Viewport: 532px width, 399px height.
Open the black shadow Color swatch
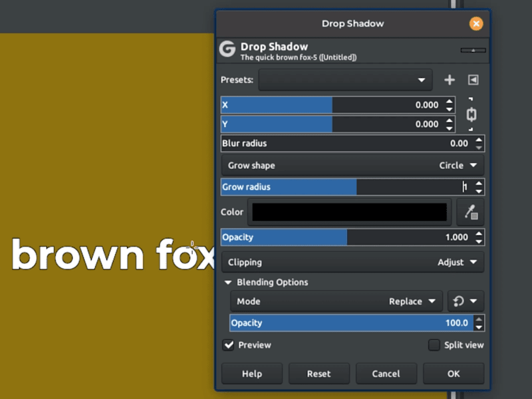point(350,212)
